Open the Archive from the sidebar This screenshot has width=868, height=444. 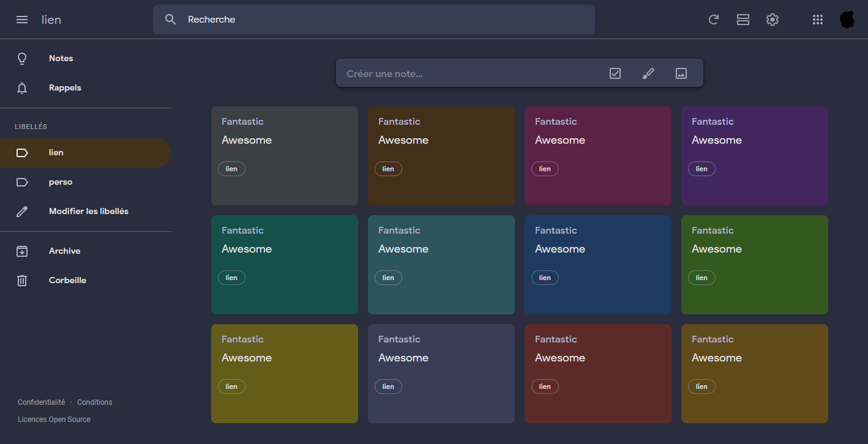click(x=64, y=251)
